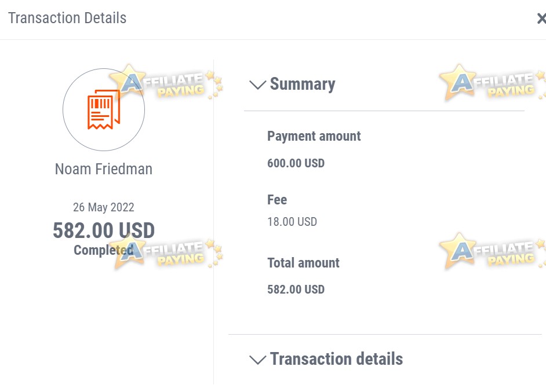Click the Payment amount label

tap(314, 136)
